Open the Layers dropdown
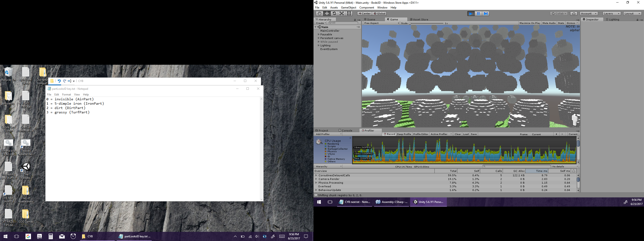644x241 pixels. tap(611, 14)
